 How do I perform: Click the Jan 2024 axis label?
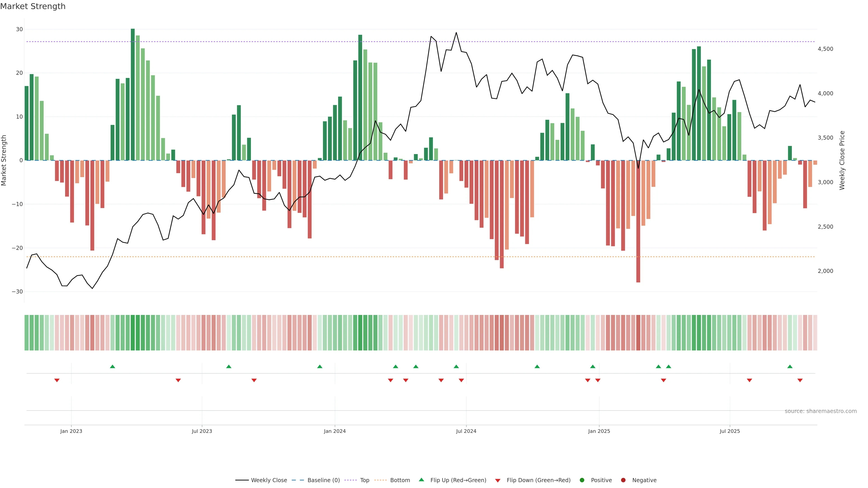335,431
